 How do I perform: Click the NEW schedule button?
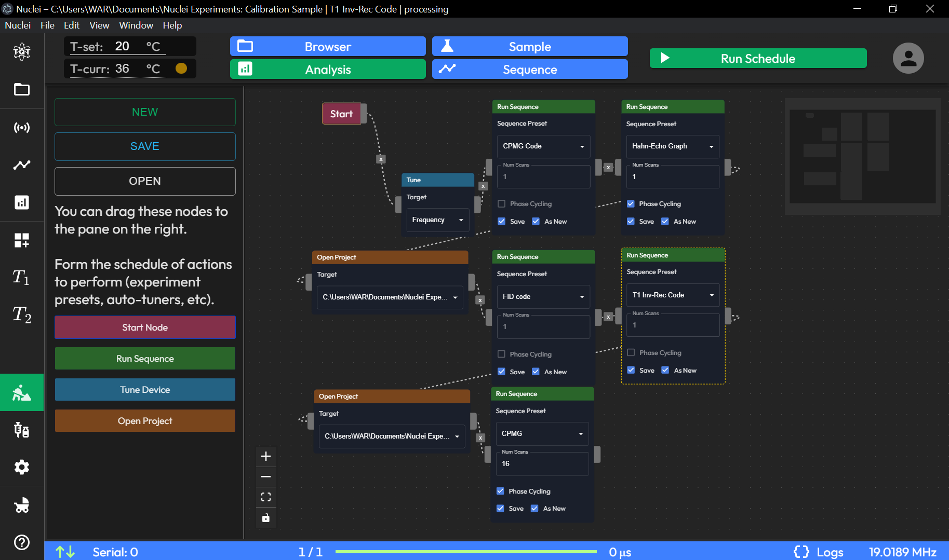145,112
